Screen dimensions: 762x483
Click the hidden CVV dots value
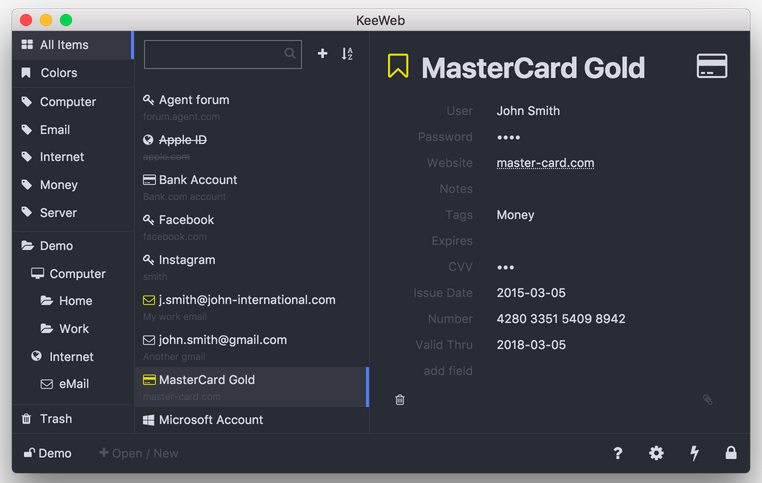[505, 267]
